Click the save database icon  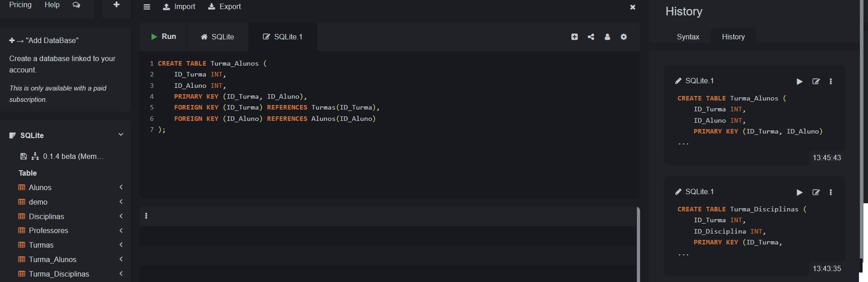tap(24, 156)
